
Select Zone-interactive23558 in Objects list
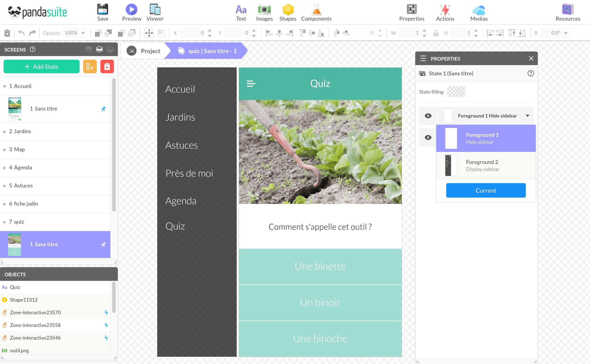tap(35, 325)
